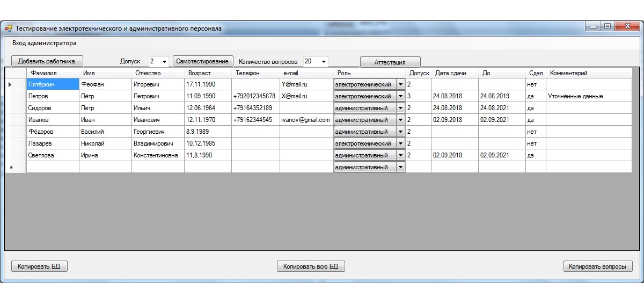Click the birth date cell 17.11.1990
The height and width of the screenshot is (303, 644).
pos(208,84)
